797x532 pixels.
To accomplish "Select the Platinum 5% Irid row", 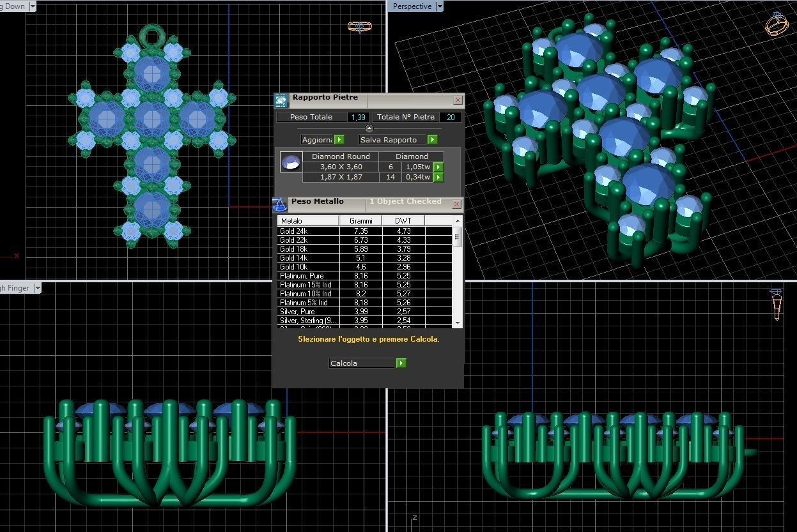I will (365, 302).
